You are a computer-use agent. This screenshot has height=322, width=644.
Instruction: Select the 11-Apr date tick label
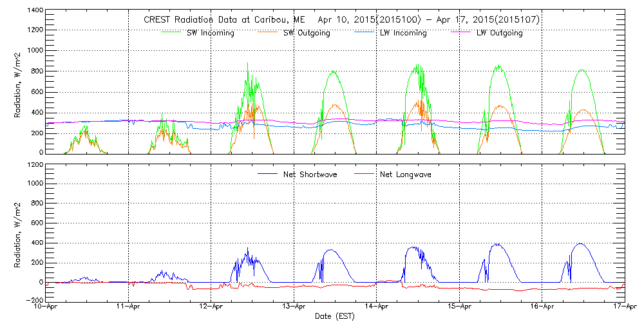(x=129, y=307)
